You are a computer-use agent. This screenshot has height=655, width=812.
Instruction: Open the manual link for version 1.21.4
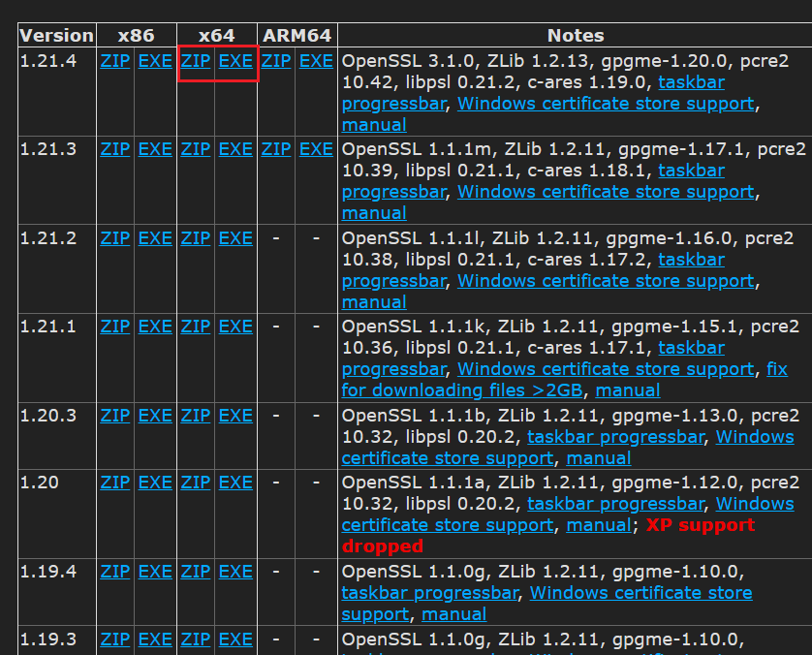point(374,125)
